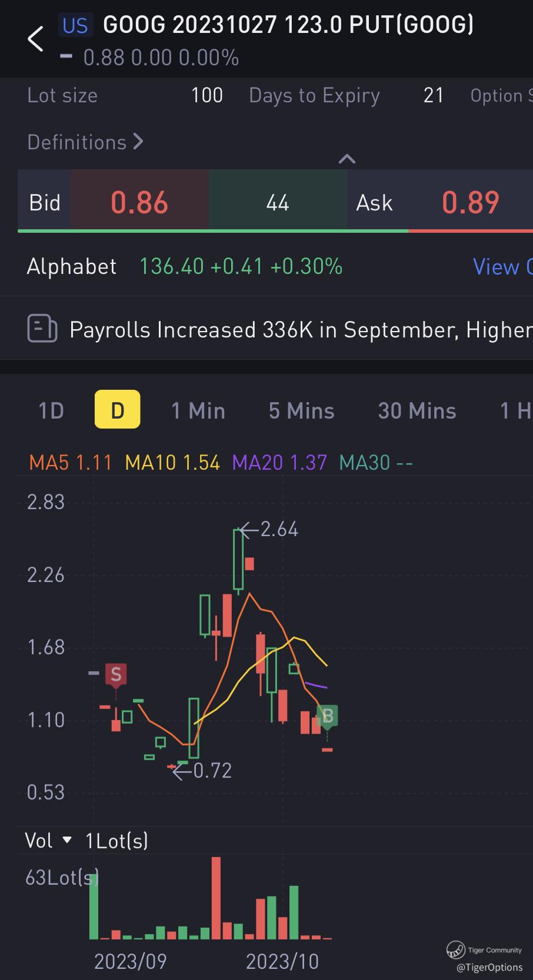The height and width of the screenshot is (980, 533).
Task: Tap the news document icon
Action: pyautogui.click(x=42, y=329)
